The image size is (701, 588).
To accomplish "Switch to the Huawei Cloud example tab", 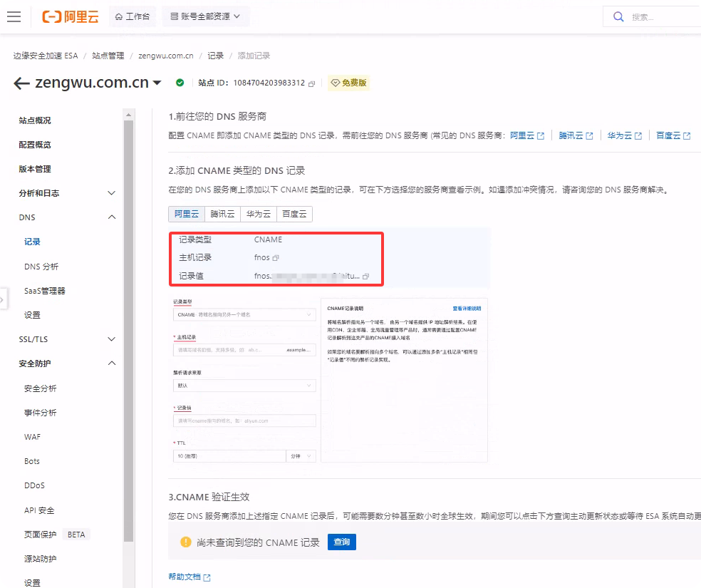I will pos(259,214).
